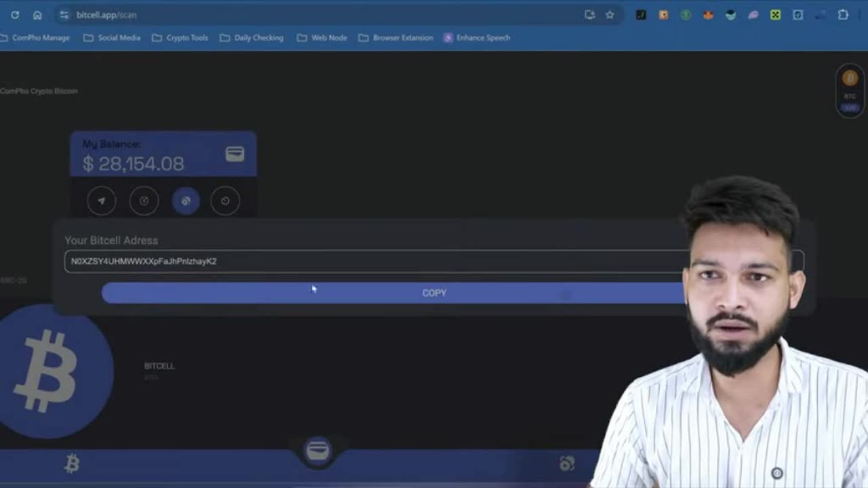The width and height of the screenshot is (868, 488).
Task: Click the ComPho Crypto Bitcoin text
Action: [39, 91]
